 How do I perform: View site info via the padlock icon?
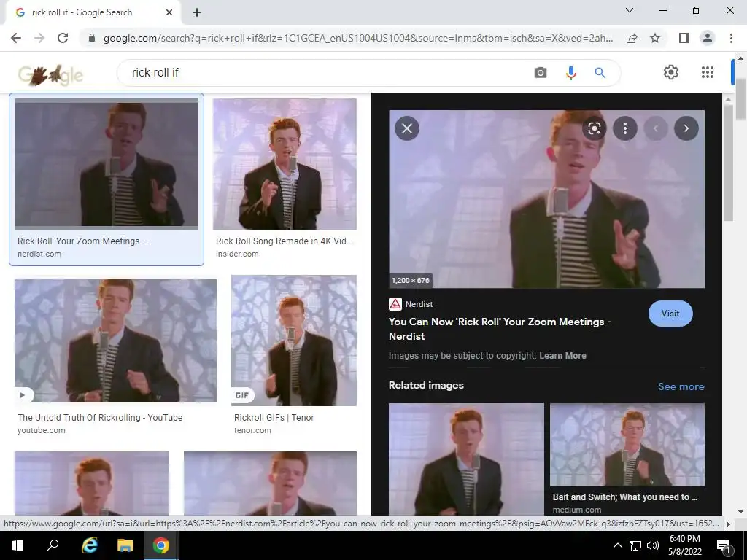[92, 38]
